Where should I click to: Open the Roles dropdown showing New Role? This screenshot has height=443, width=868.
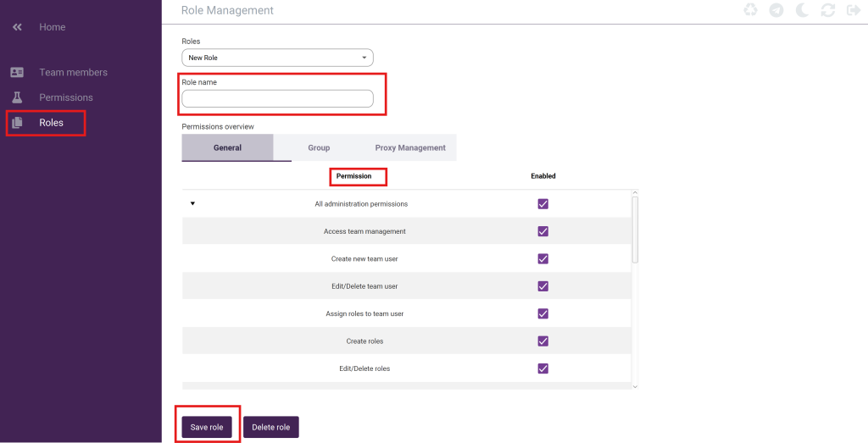[277, 58]
